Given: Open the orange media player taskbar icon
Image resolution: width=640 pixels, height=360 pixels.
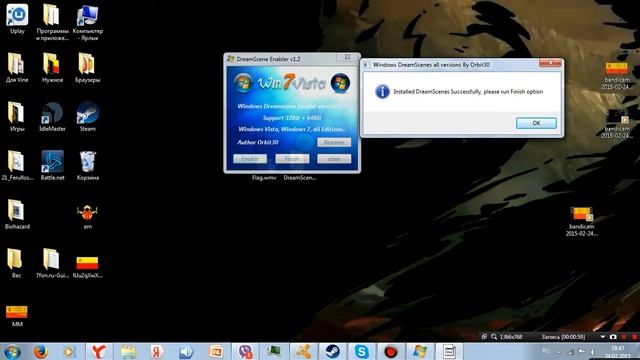Looking at the screenshot, I should point(69,352).
